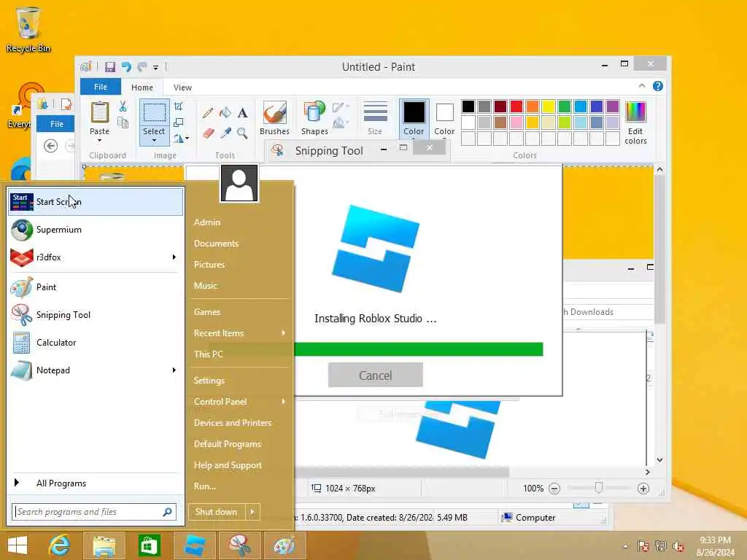Open Edit colors dialog
The image size is (747, 560).
coord(635,122)
